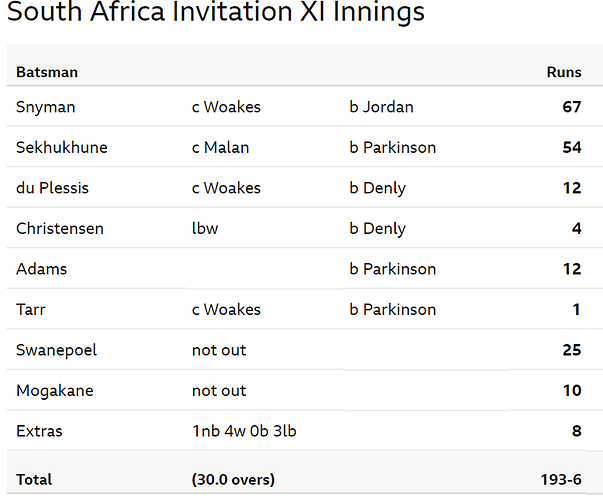Click the Runs column header

point(564,72)
